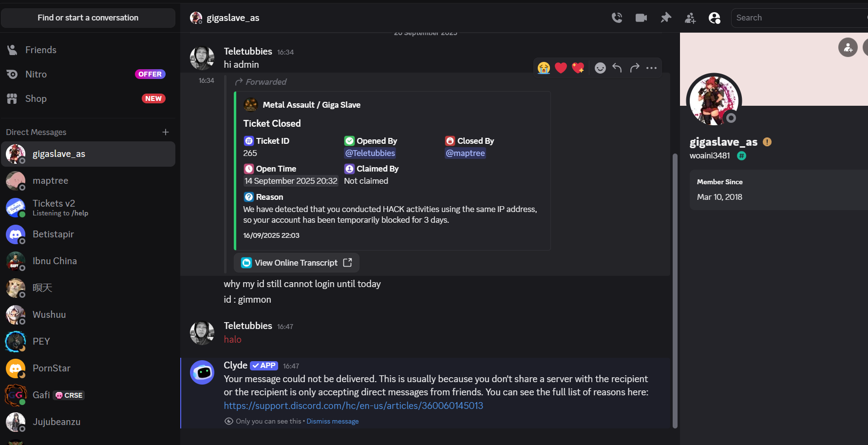Add friends to this DM
Image resolution: width=868 pixels, height=445 pixels.
point(690,18)
